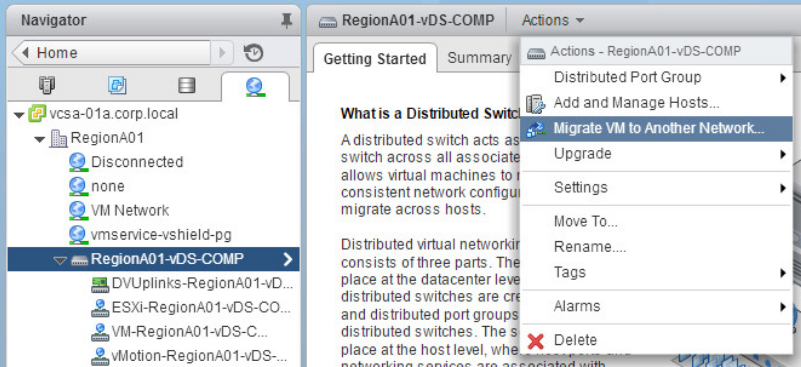
Task: Click the VM-RegionA01-vDS-C port group icon
Action: (x=100, y=332)
